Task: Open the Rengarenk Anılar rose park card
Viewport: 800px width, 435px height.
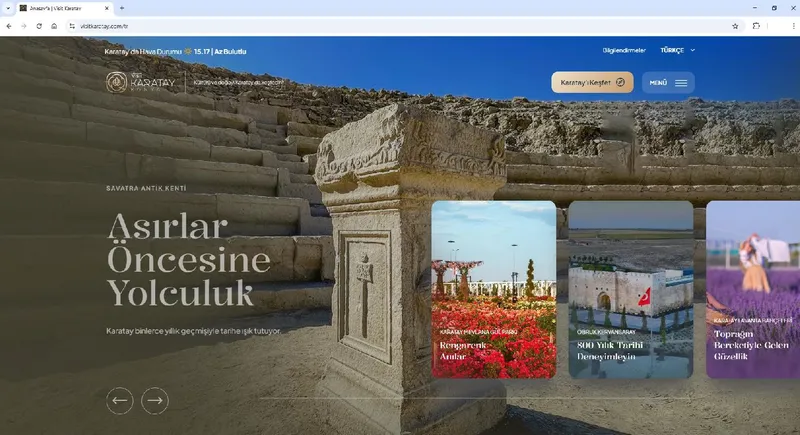Action: tap(494, 289)
